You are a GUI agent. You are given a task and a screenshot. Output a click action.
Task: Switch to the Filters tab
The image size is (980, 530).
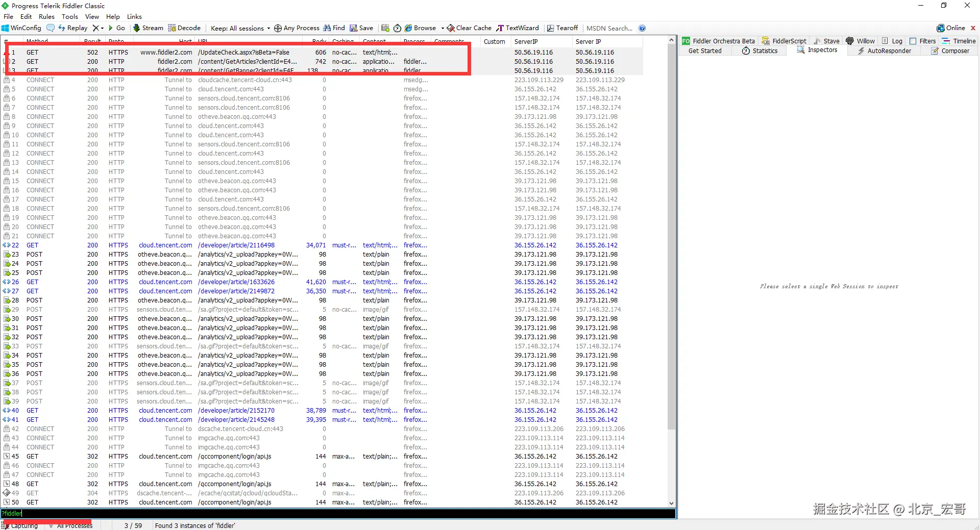pyautogui.click(x=923, y=41)
